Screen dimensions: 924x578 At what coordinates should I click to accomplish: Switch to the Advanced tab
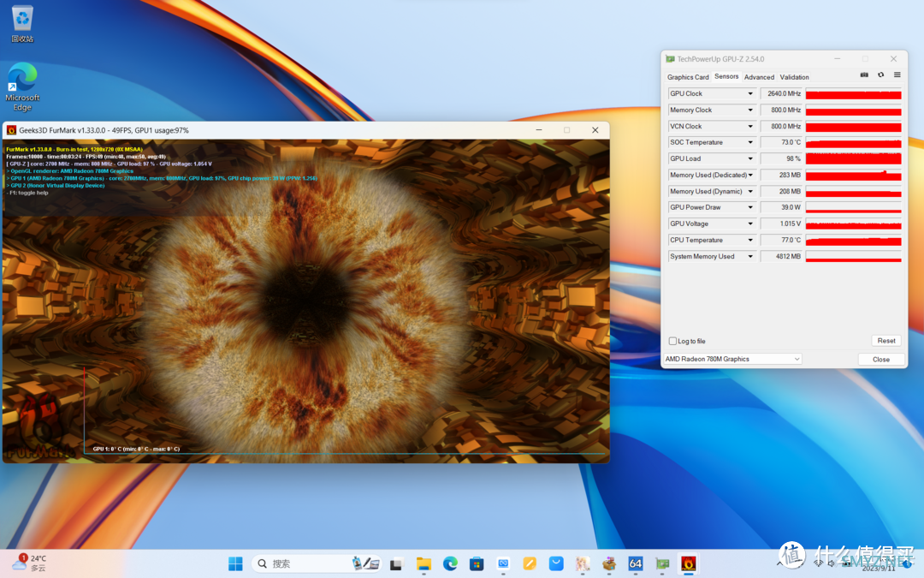759,77
